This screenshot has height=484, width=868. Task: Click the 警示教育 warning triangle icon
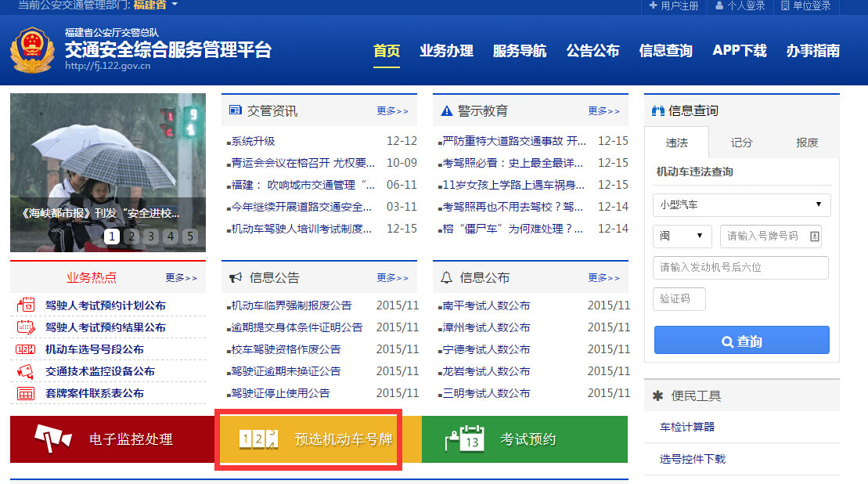click(445, 110)
